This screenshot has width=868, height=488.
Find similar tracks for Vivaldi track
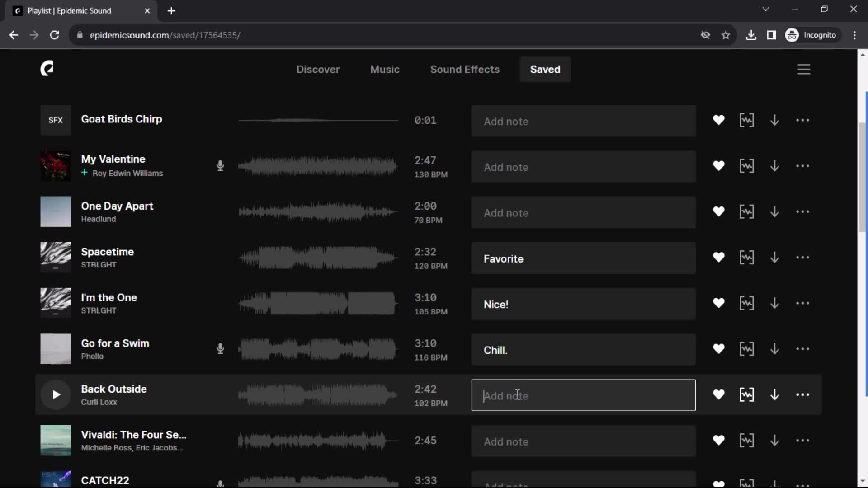pos(746,440)
